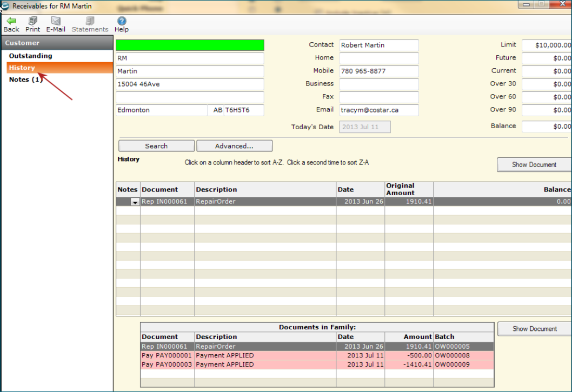Click Show Document beside Documents in Family
This screenshot has width=572, height=392.
point(535,329)
